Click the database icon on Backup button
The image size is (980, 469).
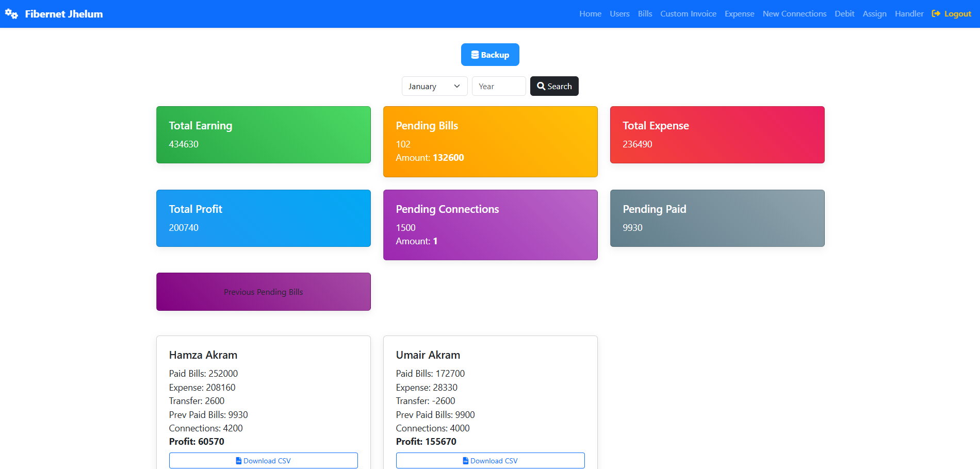475,55
